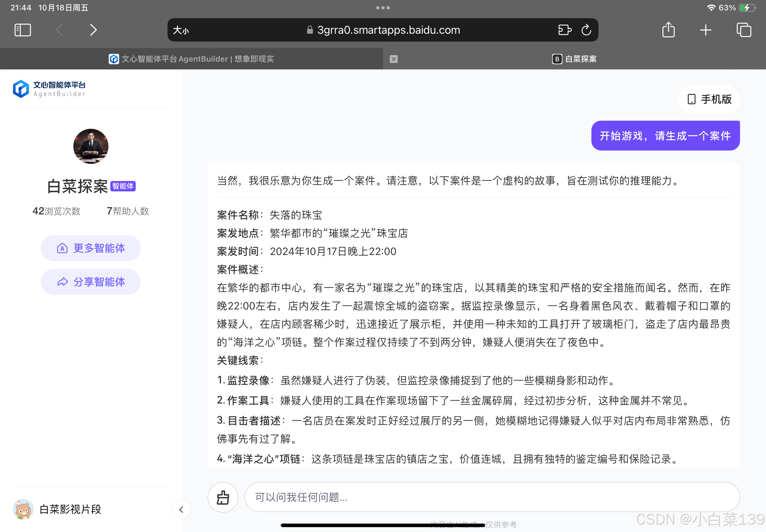The width and height of the screenshot is (766, 532).
Task: Focus the 可以问我任何问题 input field
Action: pyautogui.click(x=492, y=497)
